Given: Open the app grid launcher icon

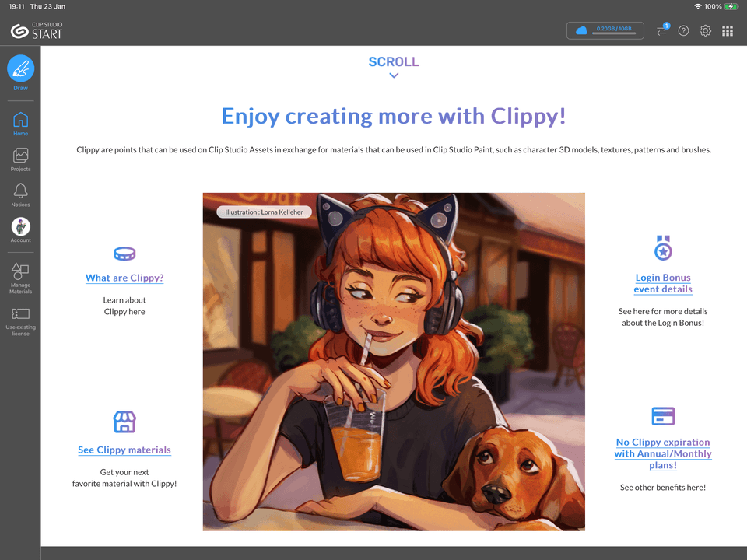Looking at the screenshot, I should click(x=728, y=30).
